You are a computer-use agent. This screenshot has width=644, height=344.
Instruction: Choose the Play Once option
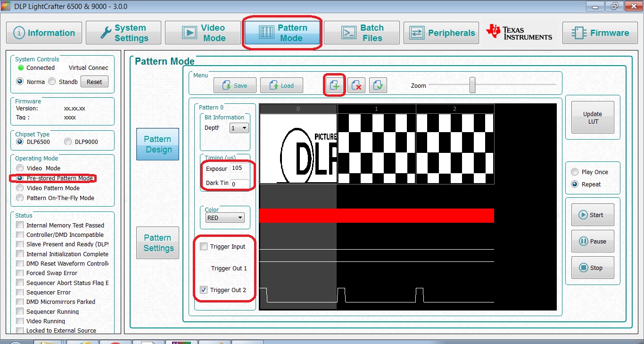(x=575, y=172)
